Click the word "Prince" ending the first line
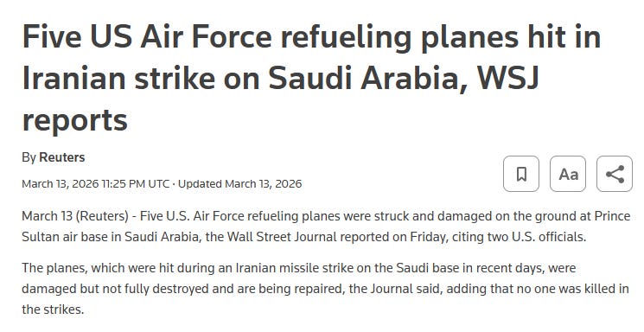Viewport: 644px width, 332px height. pos(612,216)
